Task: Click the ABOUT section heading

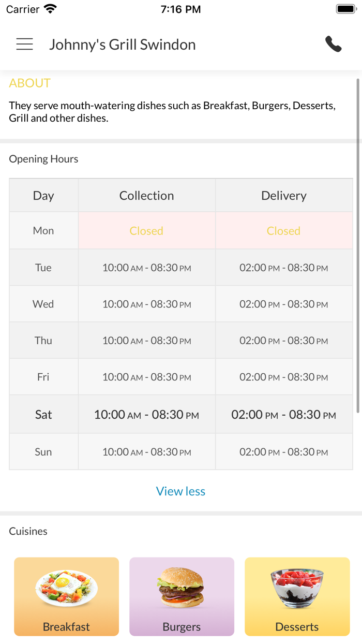Action: pos(29,83)
